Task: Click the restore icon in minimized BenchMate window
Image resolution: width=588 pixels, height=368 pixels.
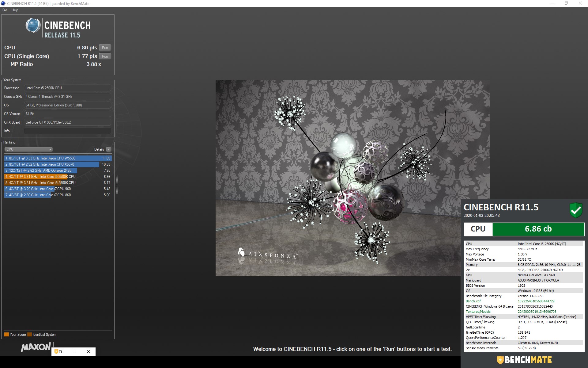Action: 61,351
